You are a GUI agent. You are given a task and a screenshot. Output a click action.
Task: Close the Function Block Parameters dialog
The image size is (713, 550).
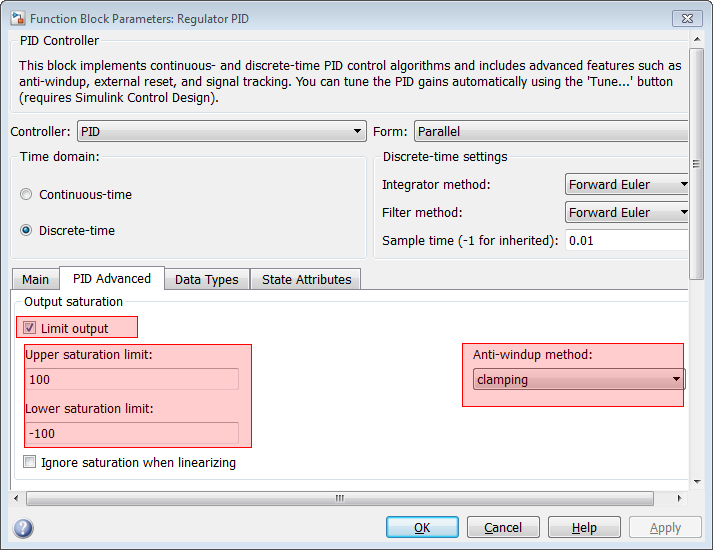coord(686,17)
